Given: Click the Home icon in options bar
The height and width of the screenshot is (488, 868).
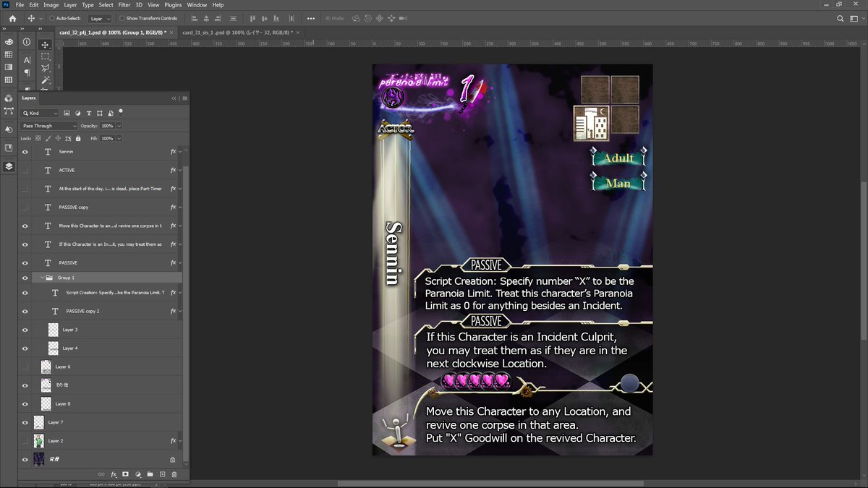Looking at the screenshot, I should pyautogui.click(x=12, y=18).
